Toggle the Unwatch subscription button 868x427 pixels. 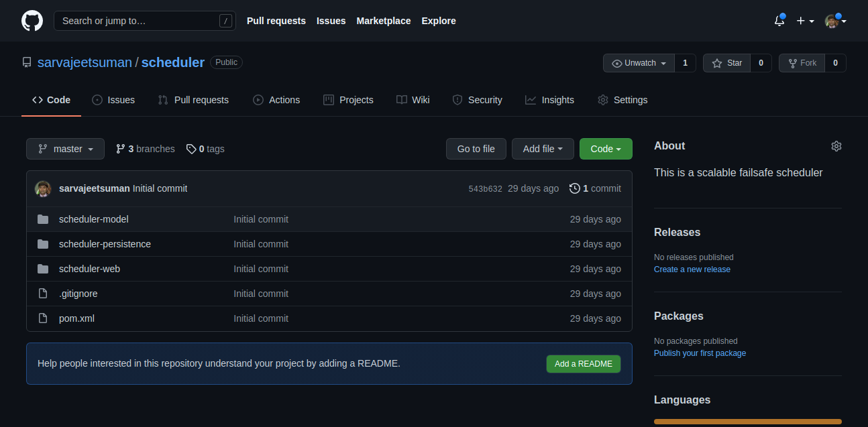(639, 63)
